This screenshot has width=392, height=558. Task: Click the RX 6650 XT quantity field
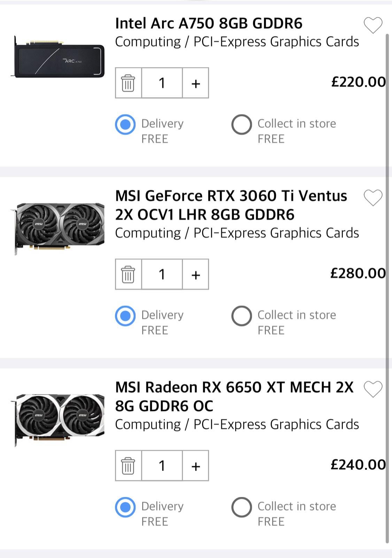162,466
